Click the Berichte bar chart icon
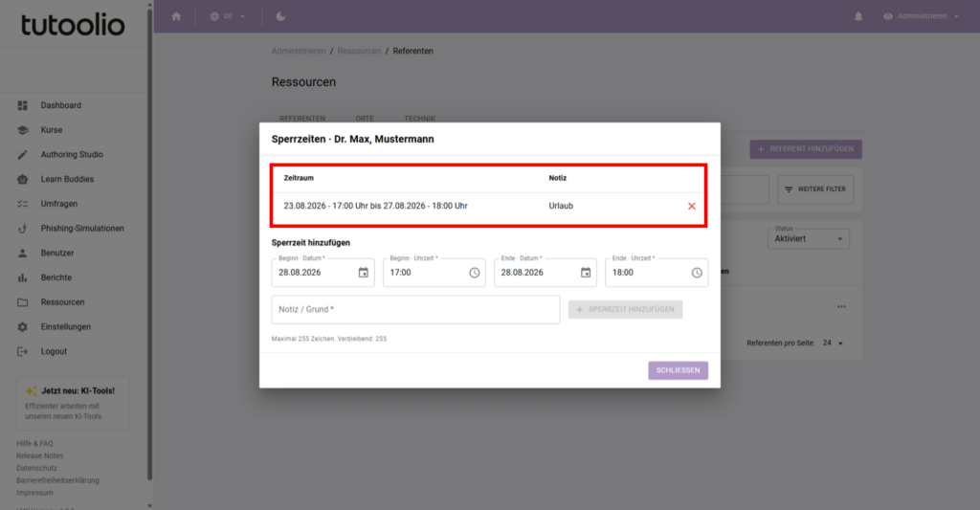 (23, 277)
